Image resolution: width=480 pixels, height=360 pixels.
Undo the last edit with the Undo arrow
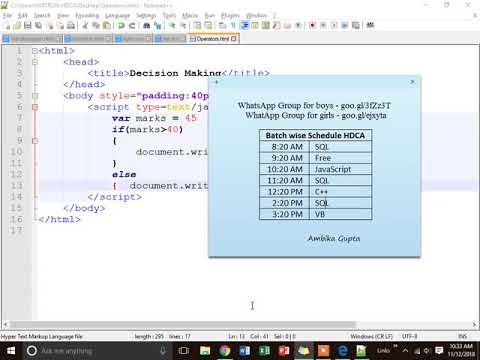click(x=121, y=25)
